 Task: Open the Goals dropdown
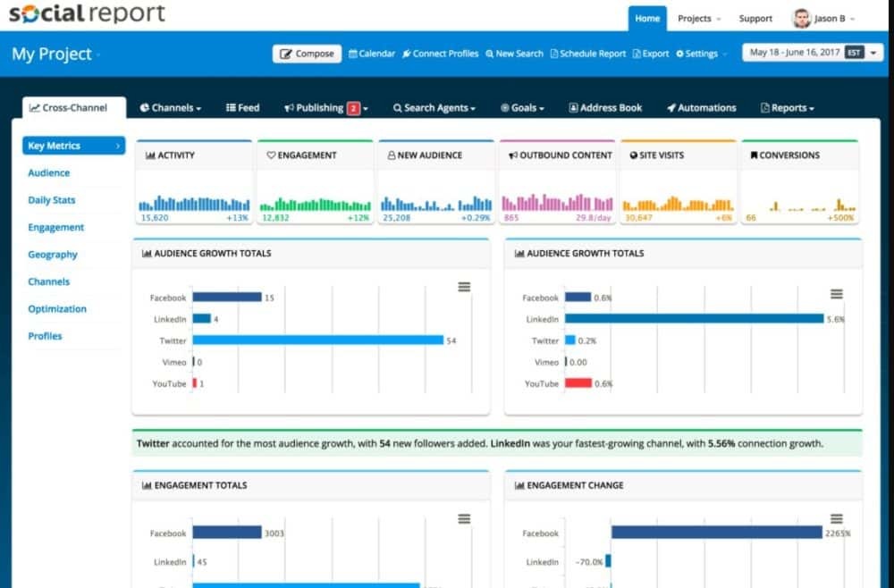pyautogui.click(x=522, y=107)
